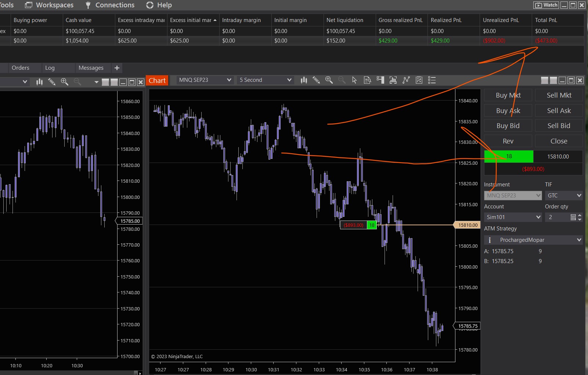Click the zoom in magnifier icon

329,80
